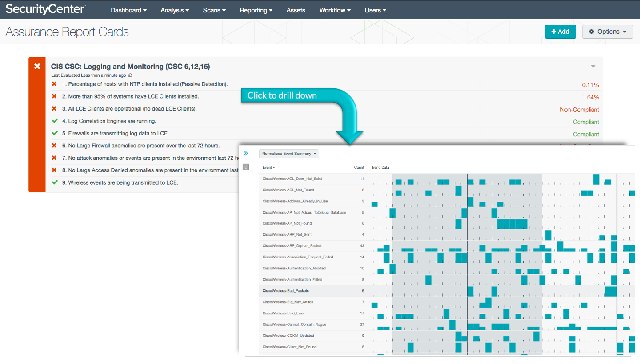Select CiscoWireless-Cannot_Contain_Rogue event
The width and height of the screenshot is (640, 364).
coord(294,324)
